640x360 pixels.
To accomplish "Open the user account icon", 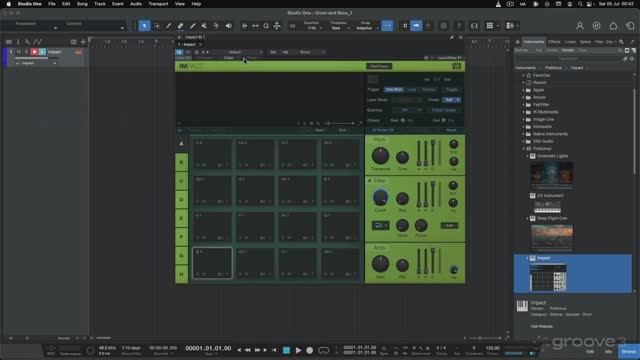I will click(580, 26).
